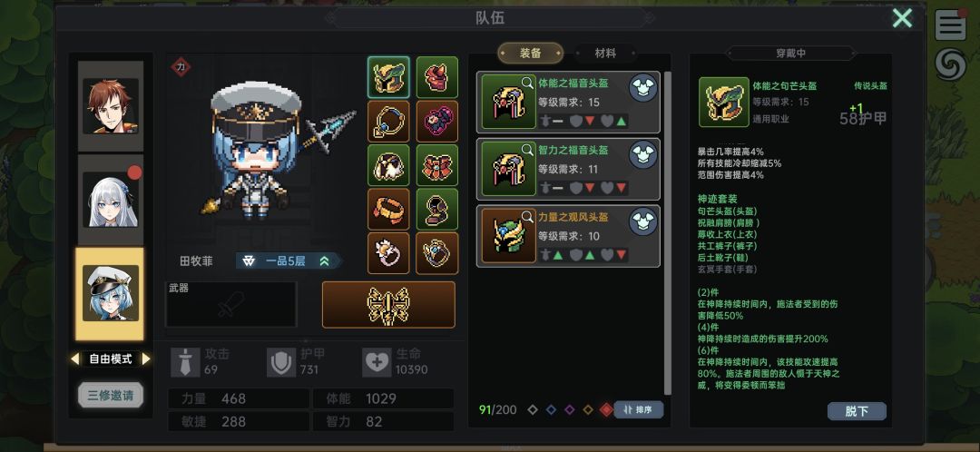
Task: Equip 力量之观风头盔 using its armor button
Action: tap(642, 222)
